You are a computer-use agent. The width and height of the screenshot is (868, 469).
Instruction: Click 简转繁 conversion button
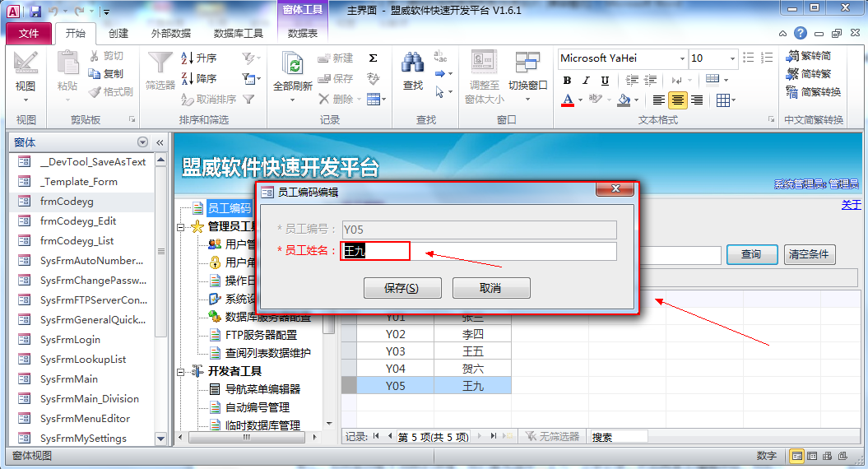pos(808,74)
